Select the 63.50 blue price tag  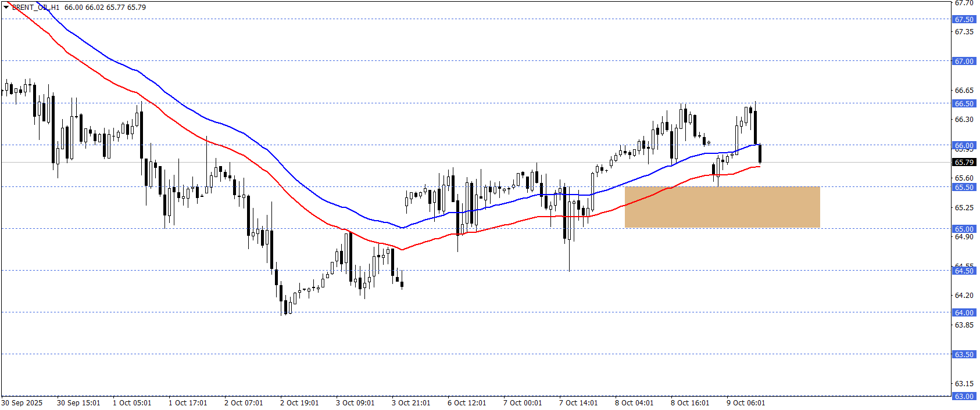pyautogui.click(x=964, y=354)
